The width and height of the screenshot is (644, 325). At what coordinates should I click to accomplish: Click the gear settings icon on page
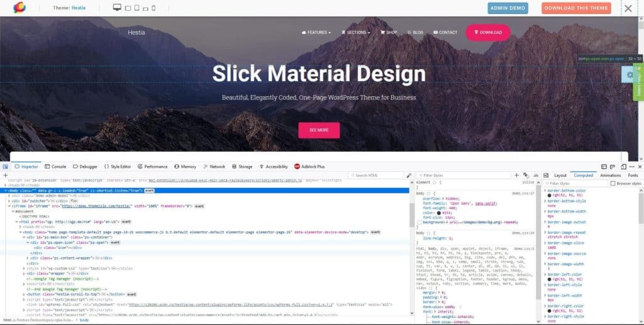pyautogui.click(x=630, y=75)
